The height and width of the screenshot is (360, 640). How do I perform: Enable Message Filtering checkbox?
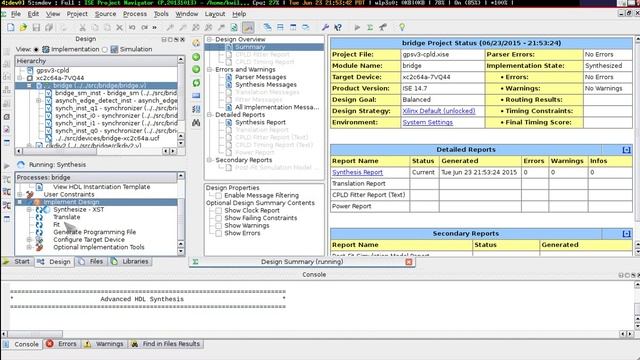[218, 196]
